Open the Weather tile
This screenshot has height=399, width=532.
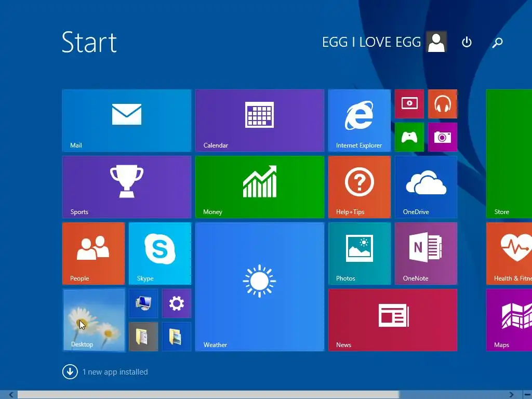260,287
